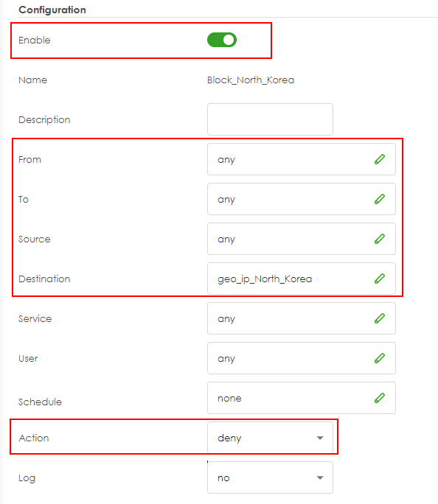Click the Schedule edit pencil icon
Image resolution: width=438 pixels, height=504 pixels.
coord(380,398)
